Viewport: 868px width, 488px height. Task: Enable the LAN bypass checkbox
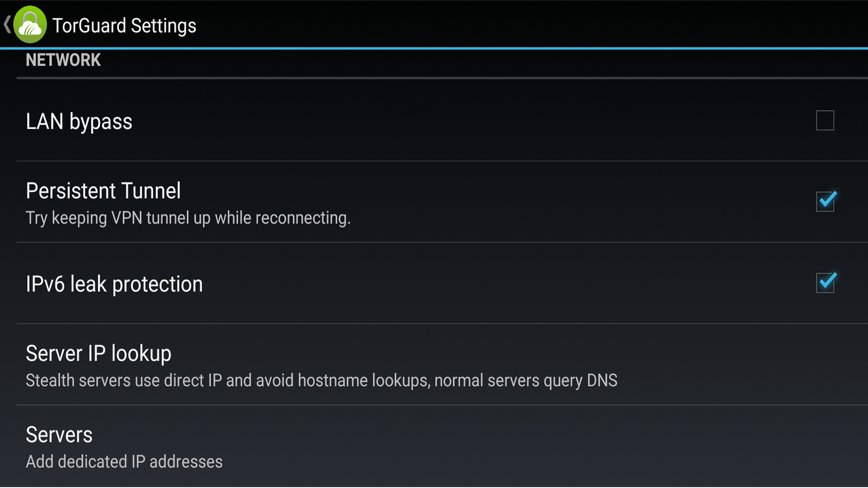coord(825,121)
